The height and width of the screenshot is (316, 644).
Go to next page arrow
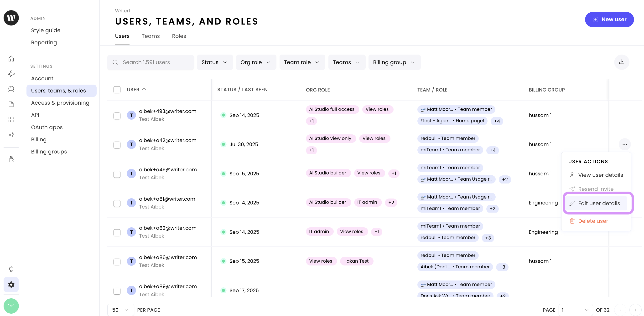pyautogui.click(x=635, y=310)
